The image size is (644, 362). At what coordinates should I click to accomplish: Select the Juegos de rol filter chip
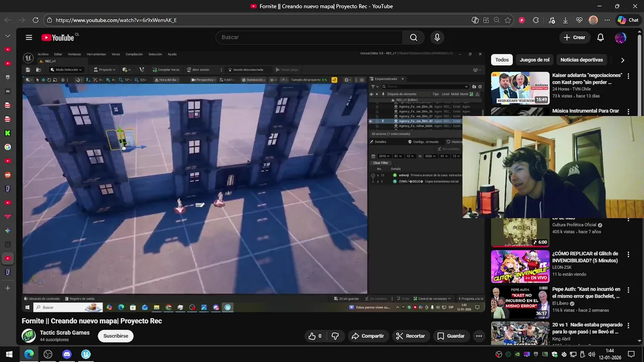pyautogui.click(x=534, y=60)
